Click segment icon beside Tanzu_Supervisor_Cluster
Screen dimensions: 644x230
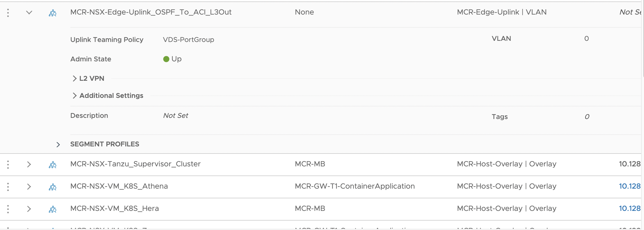53,165
